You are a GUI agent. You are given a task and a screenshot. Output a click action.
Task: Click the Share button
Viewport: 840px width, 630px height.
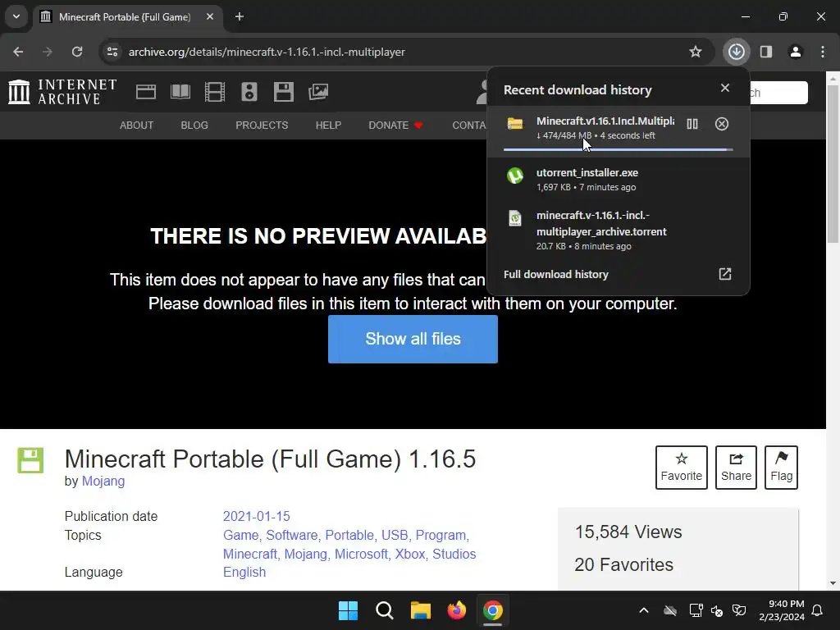pos(736,468)
